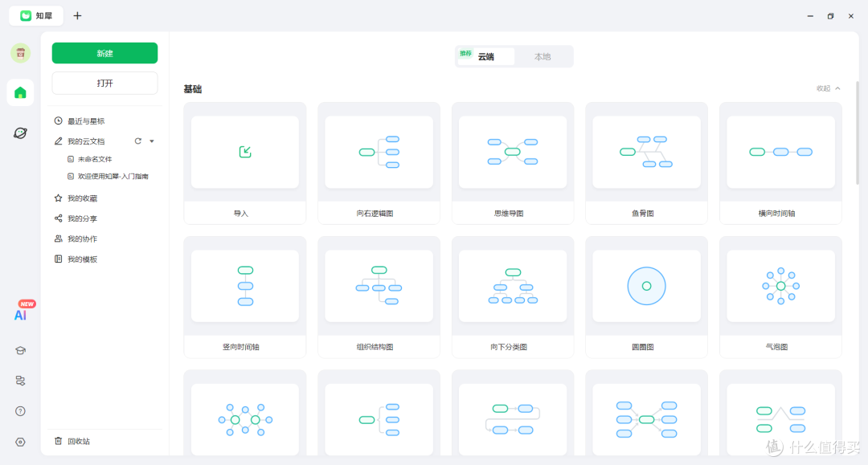Open the graduation cap tutorial icon
Image resolution: width=868 pixels, height=465 pixels.
pyautogui.click(x=20, y=350)
